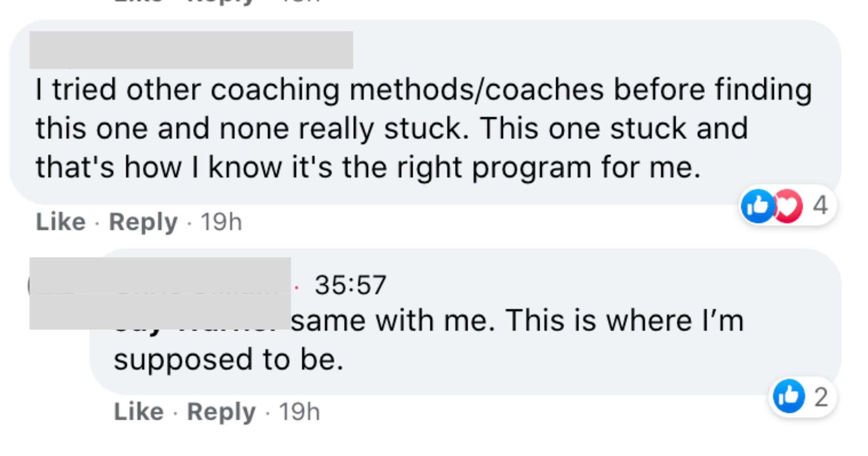Image resolution: width=868 pixels, height=456 pixels.
Task: Reply to the 'supposed to be' comment
Action: click(221, 412)
